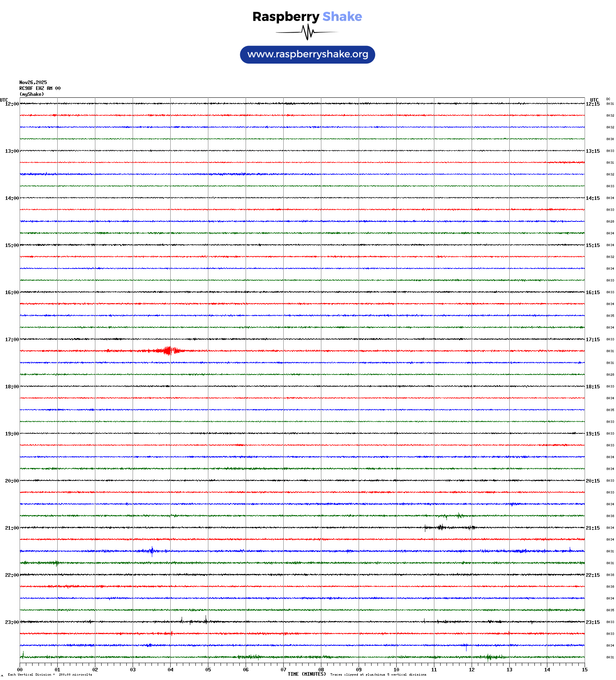This screenshot has width=616, height=680.
Task: Click the DC column header at top right
Action: click(608, 99)
